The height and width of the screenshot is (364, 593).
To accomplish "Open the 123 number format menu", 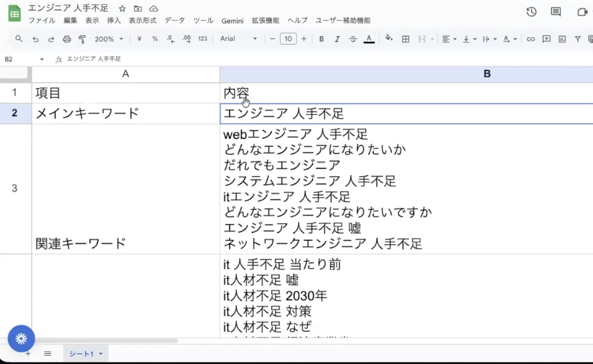I will click(202, 39).
